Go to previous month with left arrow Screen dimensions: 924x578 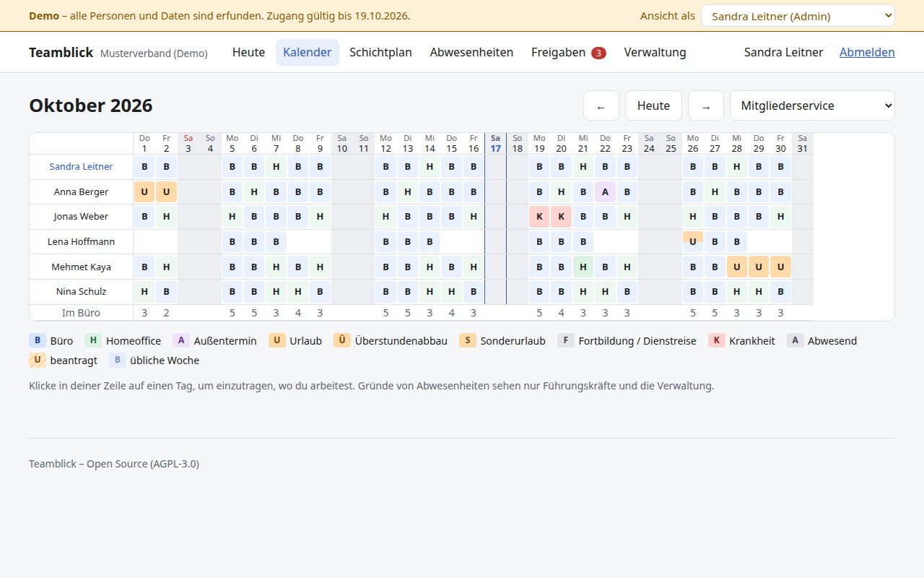(x=601, y=105)
